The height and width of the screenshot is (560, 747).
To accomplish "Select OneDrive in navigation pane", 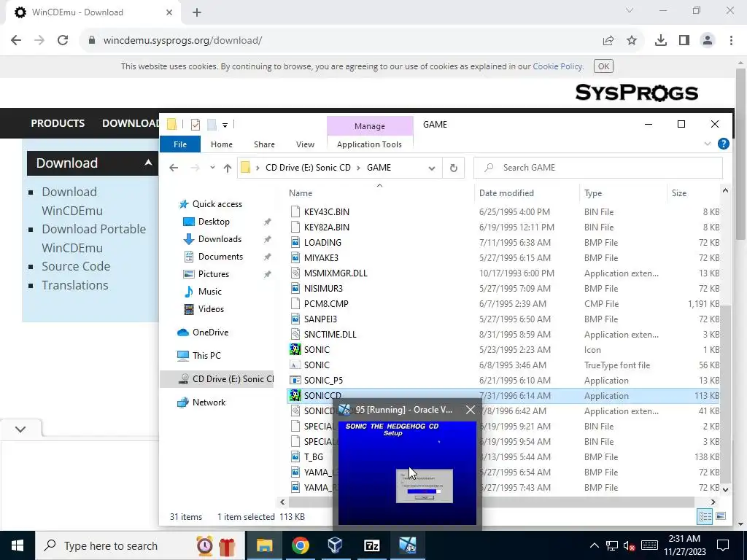I will pos(210,332).
